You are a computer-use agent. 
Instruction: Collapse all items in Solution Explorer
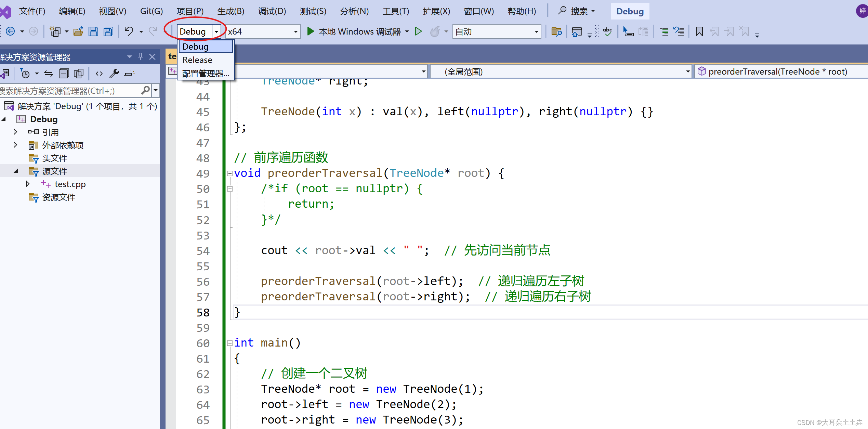[64, 73]
